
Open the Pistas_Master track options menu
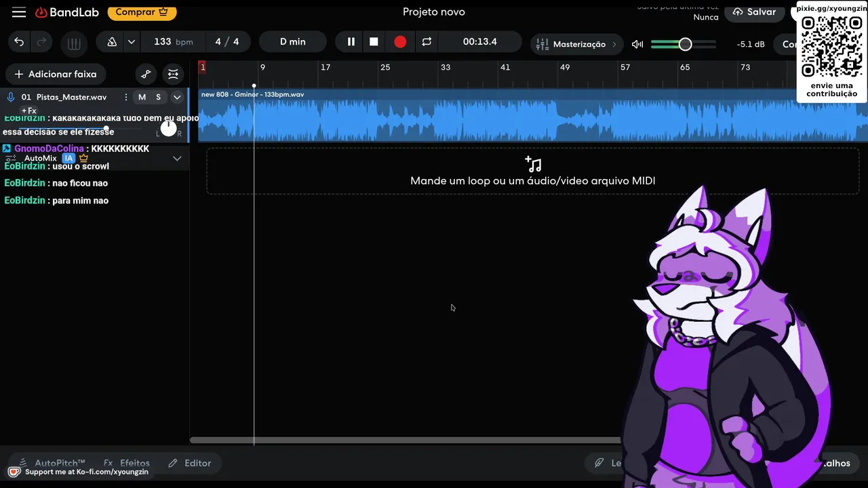pyautogui.click(x=125, y=97)
